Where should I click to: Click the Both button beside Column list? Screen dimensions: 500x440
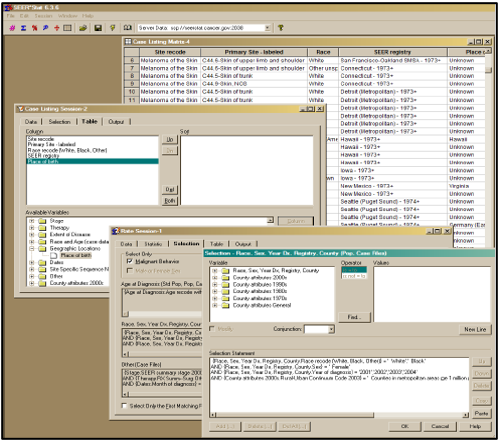coord(170,201)
